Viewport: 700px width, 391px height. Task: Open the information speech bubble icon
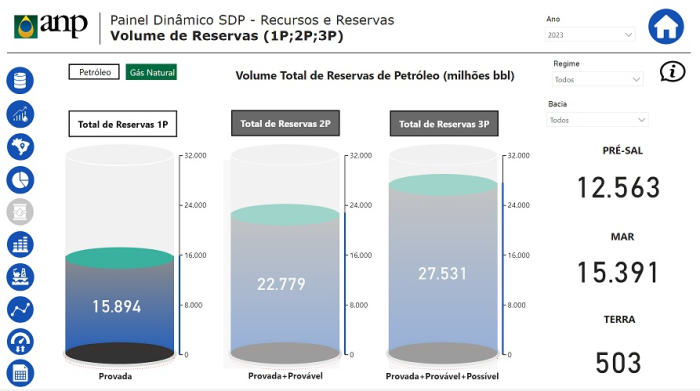click(672, 71)
